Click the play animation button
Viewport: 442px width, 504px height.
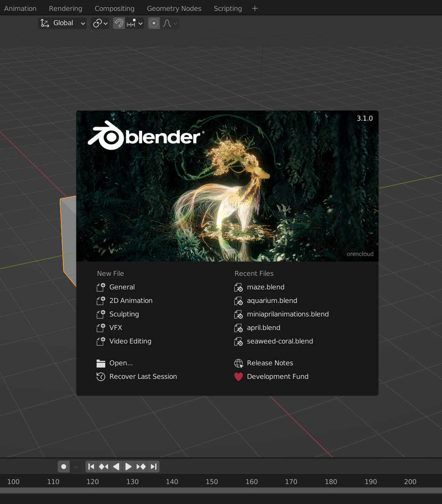click(x=128, y=466)
